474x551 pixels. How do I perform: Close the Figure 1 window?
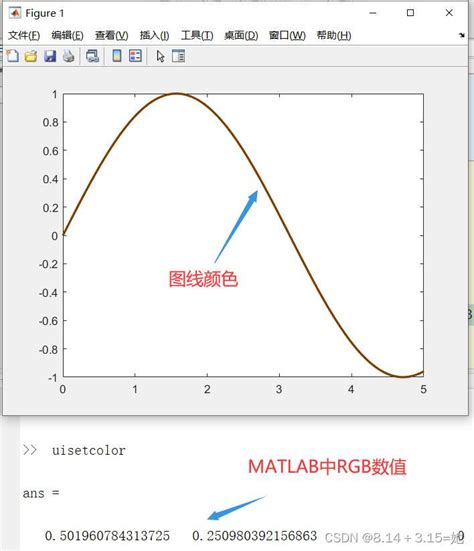point(449,13)
